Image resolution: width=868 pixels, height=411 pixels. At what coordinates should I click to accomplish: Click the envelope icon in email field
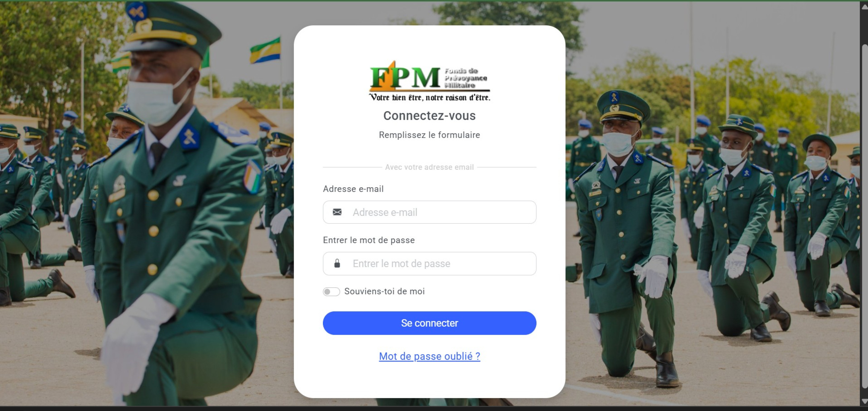pos(337,212)
